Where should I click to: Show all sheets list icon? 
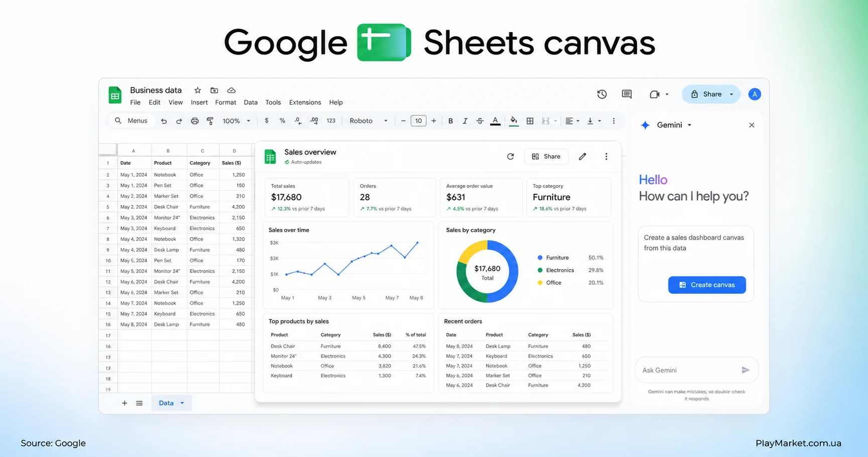click(x=139, y=403)
